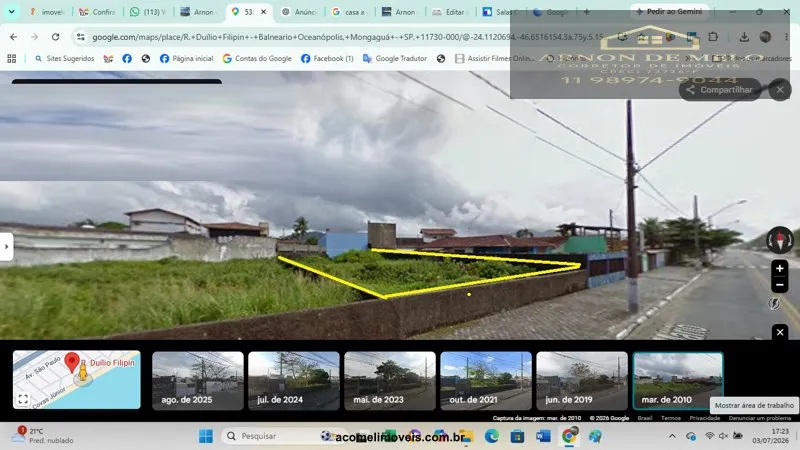Open the tab search dropdown arrow
Screen dimensions: 800x450
pyautogui.click(x=11, y=11)
